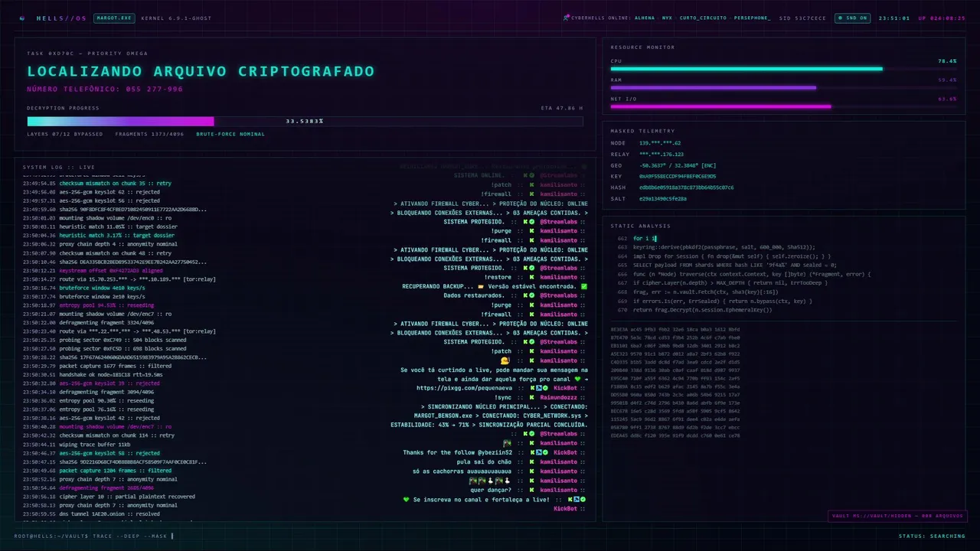Open the VAULT MS://VAULT/HIDDEN badge
980x551 pixels.
pyautogui.click(x=898, y=516)
